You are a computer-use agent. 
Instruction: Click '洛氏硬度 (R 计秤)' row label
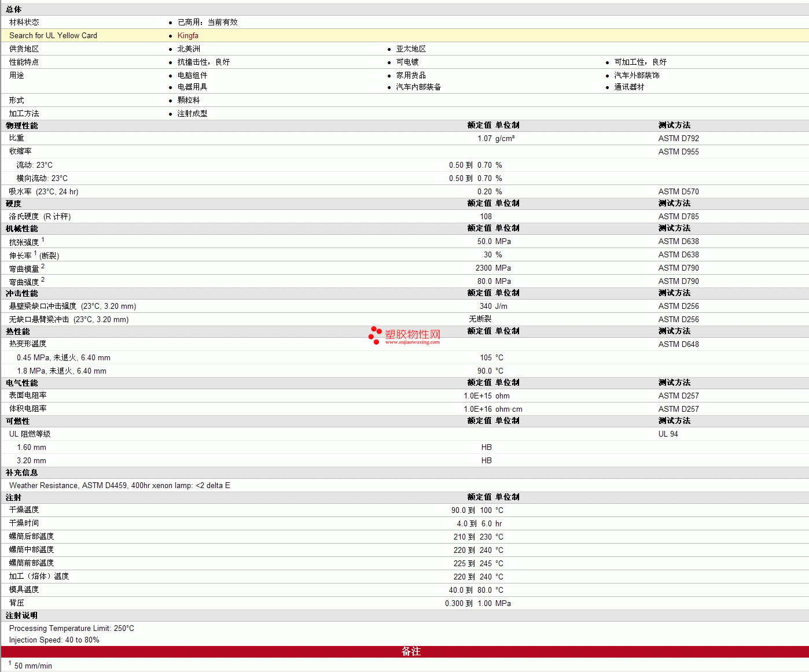click(x=40, y=216)
